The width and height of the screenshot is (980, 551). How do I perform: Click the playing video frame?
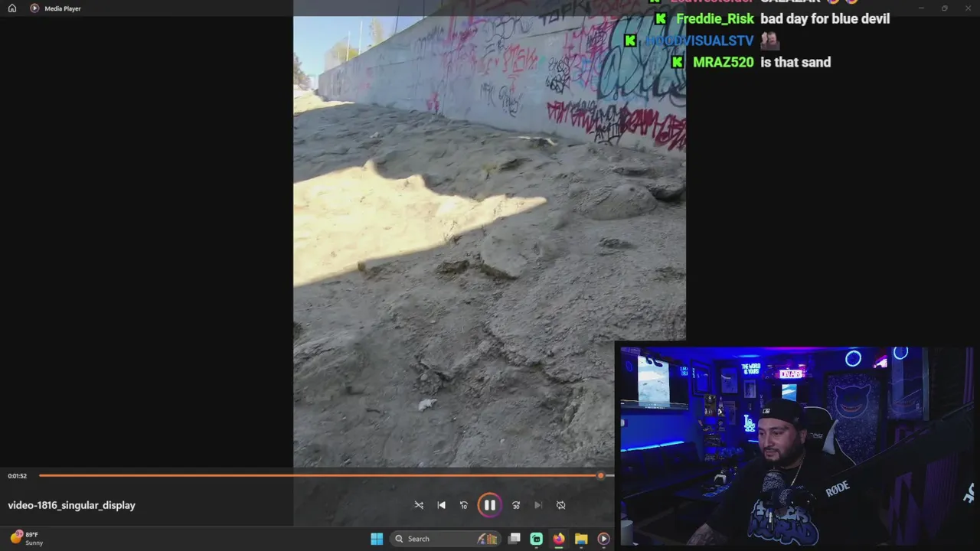click(x=489, y=242)
